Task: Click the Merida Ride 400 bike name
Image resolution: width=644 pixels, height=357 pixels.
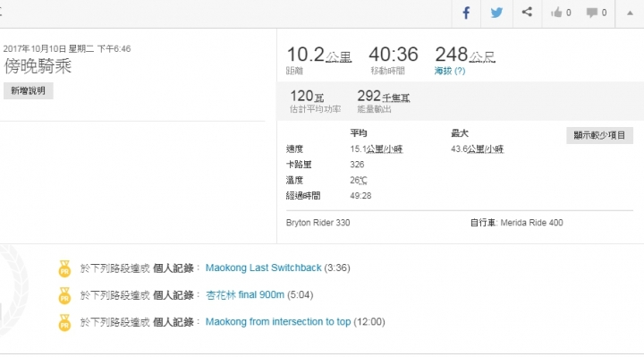Action: click(531, 223)
